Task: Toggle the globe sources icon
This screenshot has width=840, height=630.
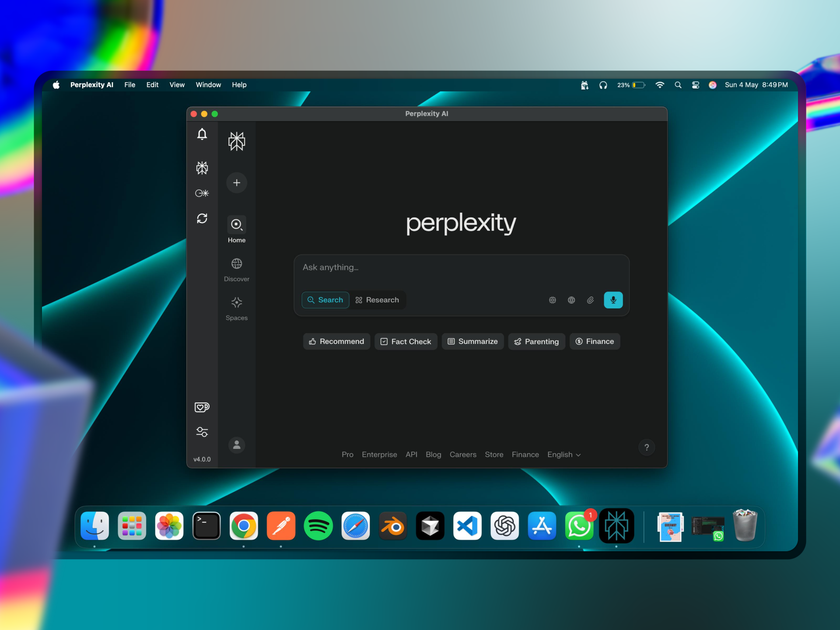Action: tap(571, 300)
